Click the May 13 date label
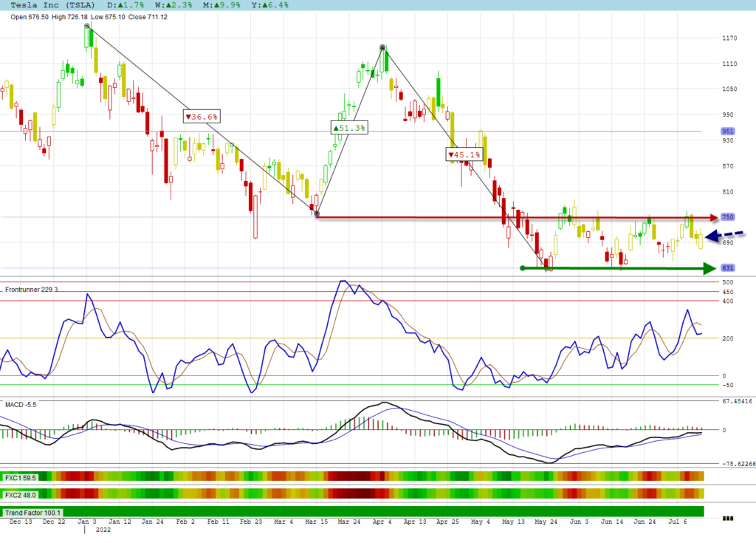This screenshot has width=756, height=543. coord(513,522)
